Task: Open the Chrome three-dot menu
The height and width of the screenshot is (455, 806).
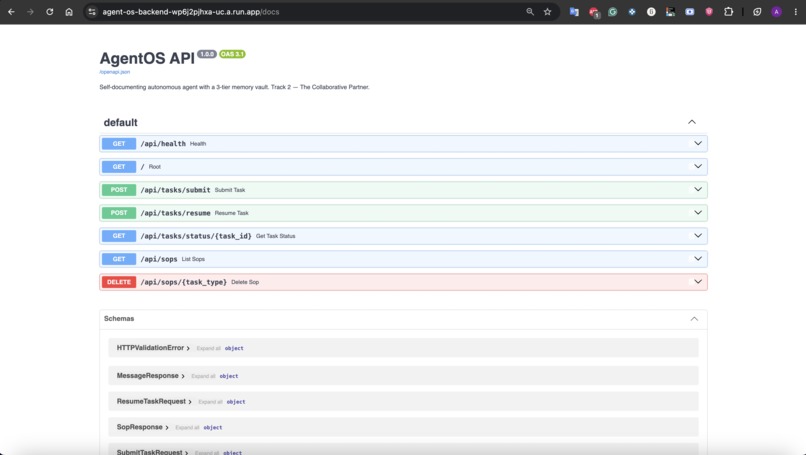Action: 796,11
